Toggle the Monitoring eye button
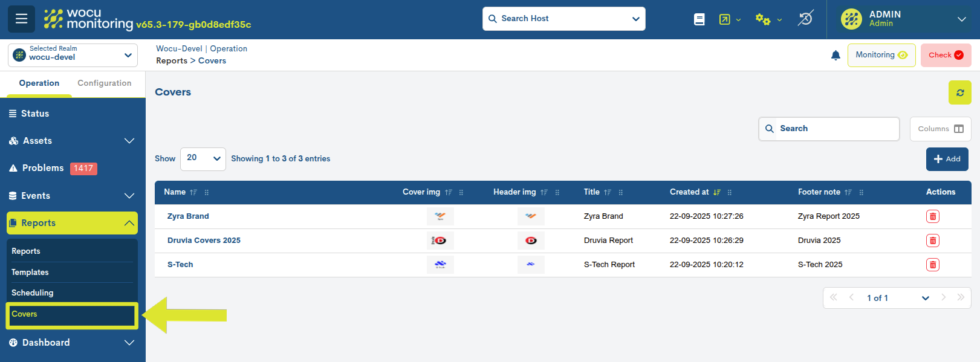Screen dimensions: 980x362 pos(881,55)
